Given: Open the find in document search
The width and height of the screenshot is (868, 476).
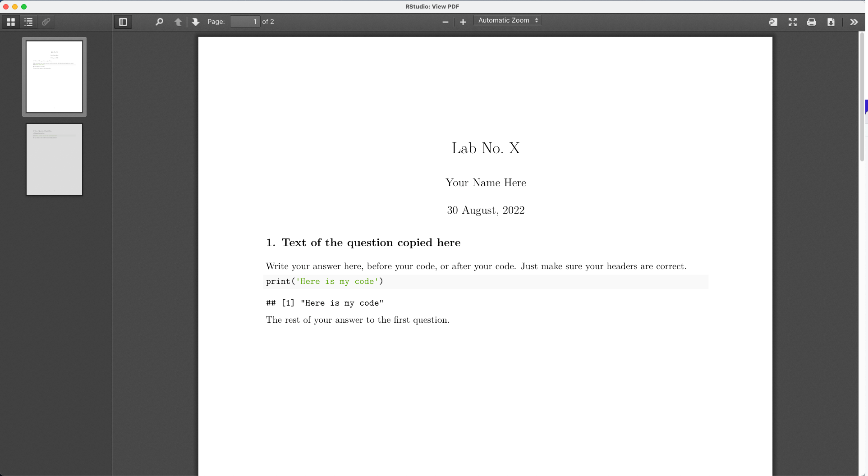Looking at the screenshot, I should point(159,22).
